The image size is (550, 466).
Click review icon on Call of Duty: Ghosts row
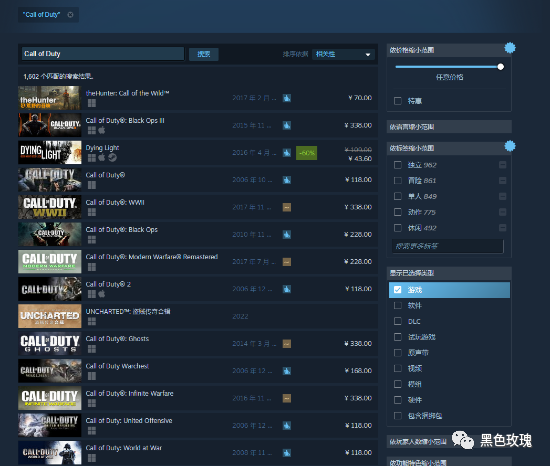coord(287,344)
